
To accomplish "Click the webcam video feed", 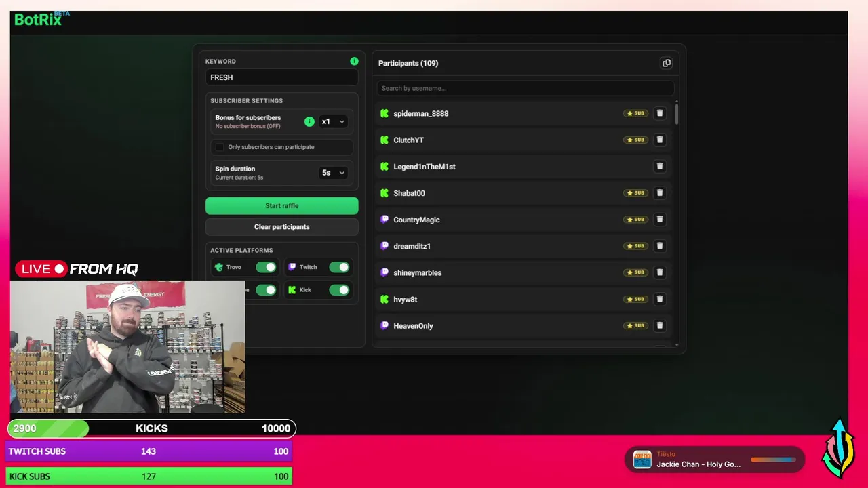I will click(127, 347).
